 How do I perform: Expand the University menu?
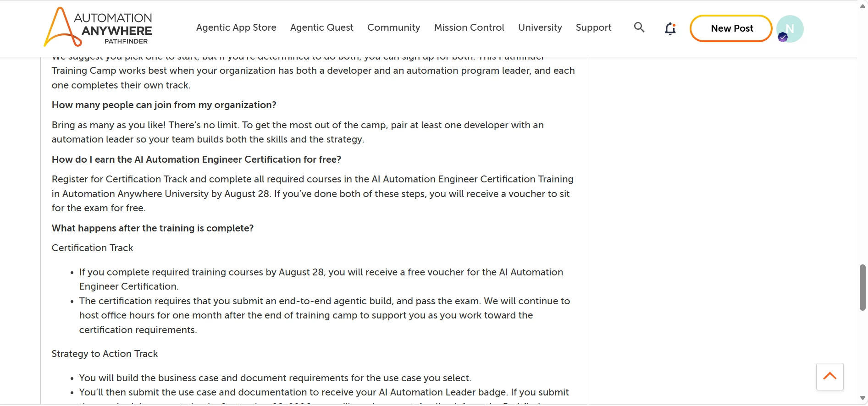tap(540, 27)
